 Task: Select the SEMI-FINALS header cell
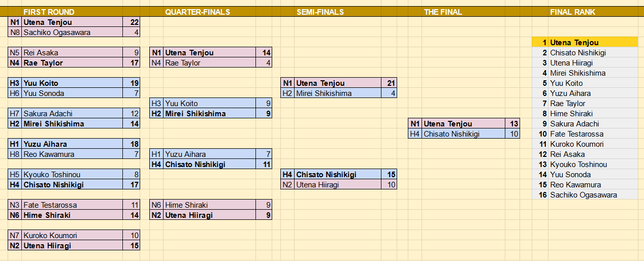[320, 12]
